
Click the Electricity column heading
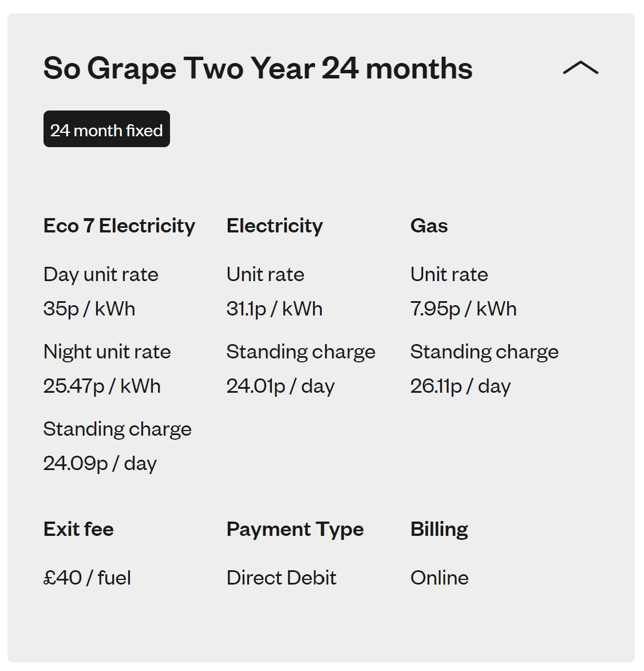coord(275,226)
